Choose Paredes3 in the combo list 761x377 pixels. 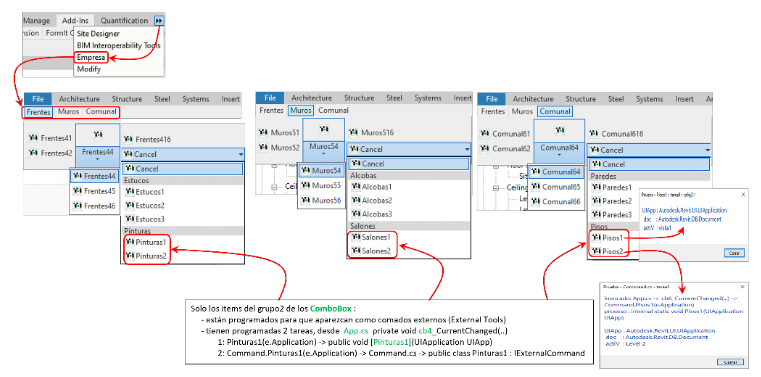point(612,214)
